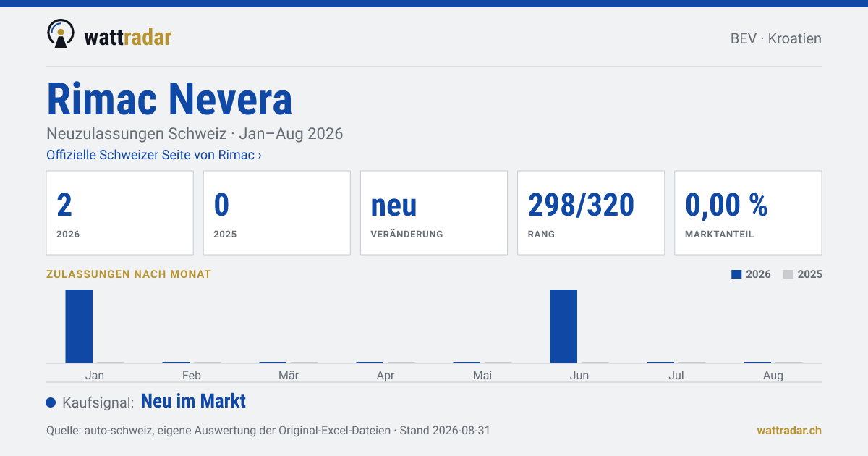Screen dimensions: 868x456
Task: Click the wattradar radar logo icon
Action: click(x=61, y=34)
